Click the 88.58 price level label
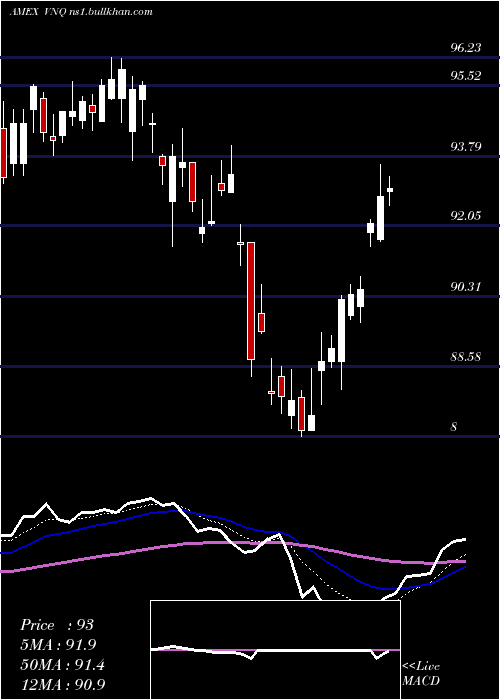Image resolution: width=500 pixels, height=700 pixels. point(466,357)
